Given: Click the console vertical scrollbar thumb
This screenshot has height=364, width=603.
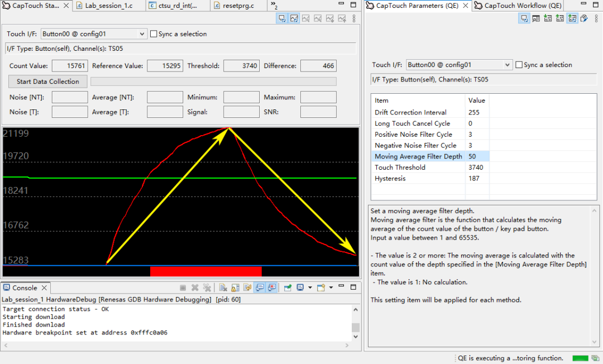Looking at the screenshot, I should 355,327.
